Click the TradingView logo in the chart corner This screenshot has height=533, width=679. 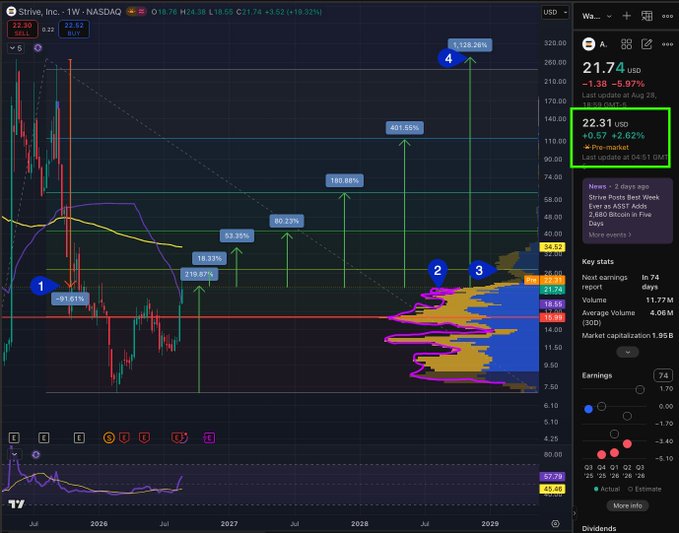[16, 504]
